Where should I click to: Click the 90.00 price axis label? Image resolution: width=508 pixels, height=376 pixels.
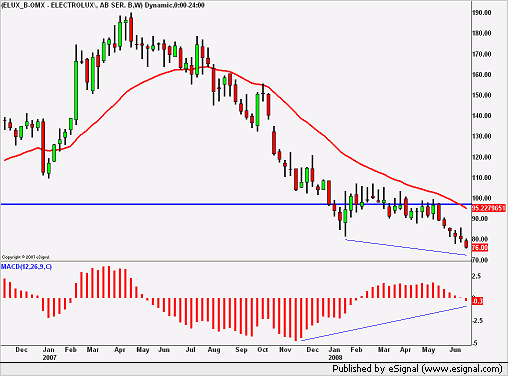[480, 219]
